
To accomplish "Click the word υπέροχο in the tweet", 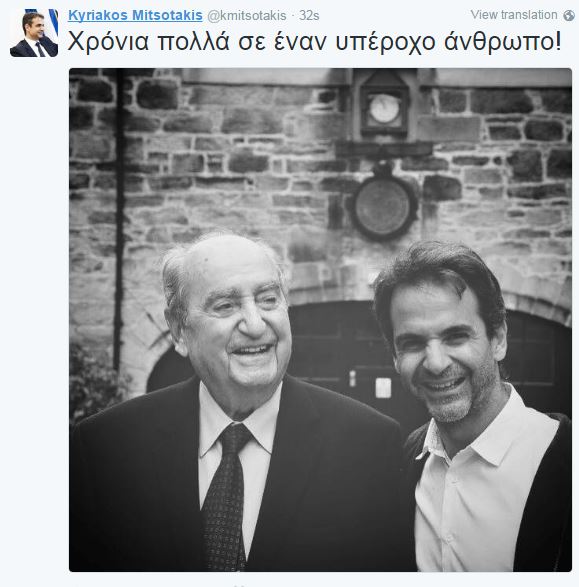I will (x=385, y=42).
